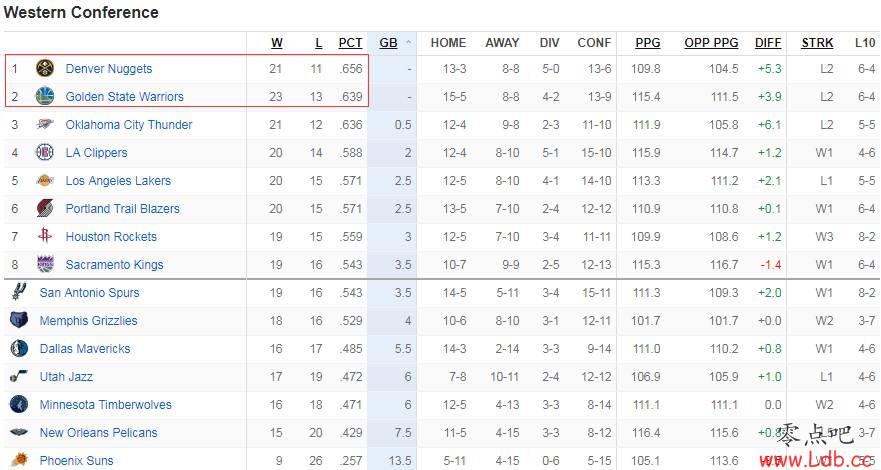Click the Golden State Warriors logo
Screen dimensions: 881x470
pos(45,96)
